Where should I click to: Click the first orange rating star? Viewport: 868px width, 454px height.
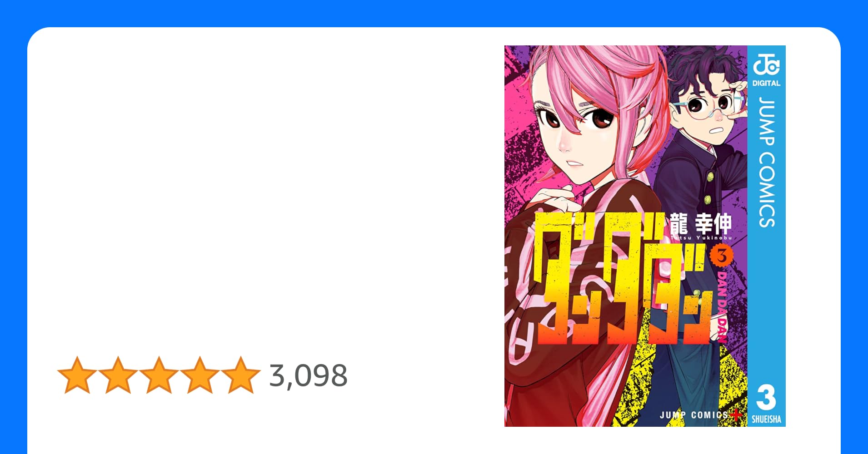tap(77, 375)
